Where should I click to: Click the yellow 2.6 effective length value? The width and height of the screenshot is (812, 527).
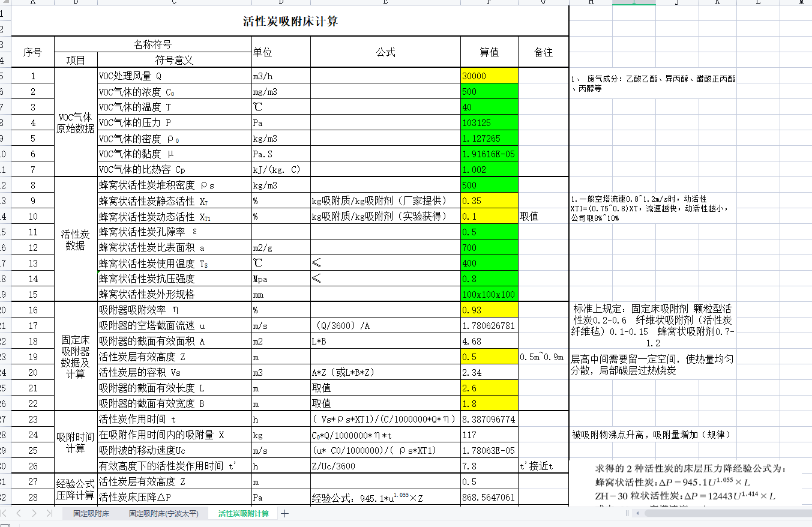(489, 388)
